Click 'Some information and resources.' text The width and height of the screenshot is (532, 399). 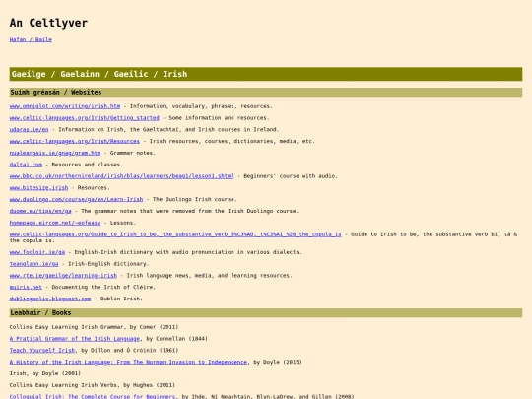pos(219,118)
